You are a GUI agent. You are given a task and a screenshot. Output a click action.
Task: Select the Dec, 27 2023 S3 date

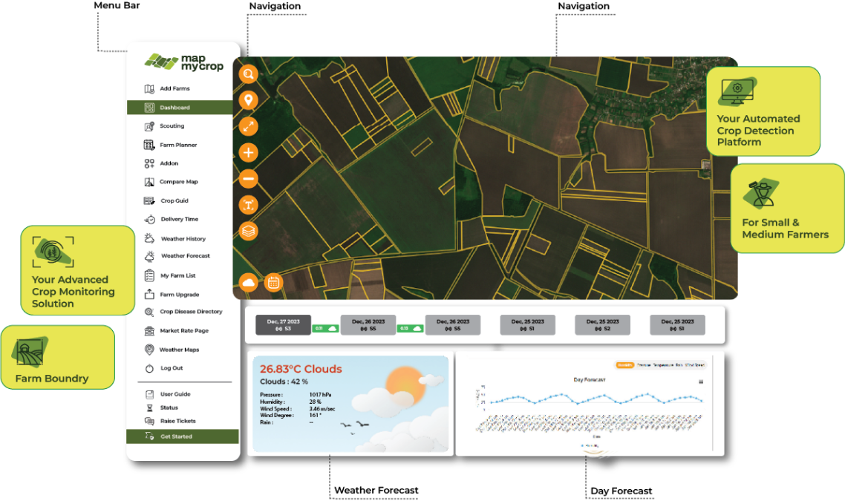point(284,325)
